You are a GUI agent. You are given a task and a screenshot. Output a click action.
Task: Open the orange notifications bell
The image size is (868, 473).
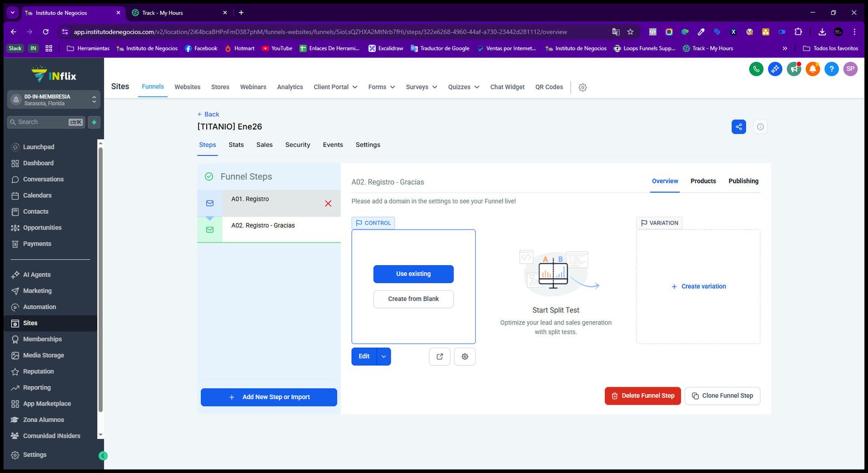pyautogui.click(x=813, y=69)
